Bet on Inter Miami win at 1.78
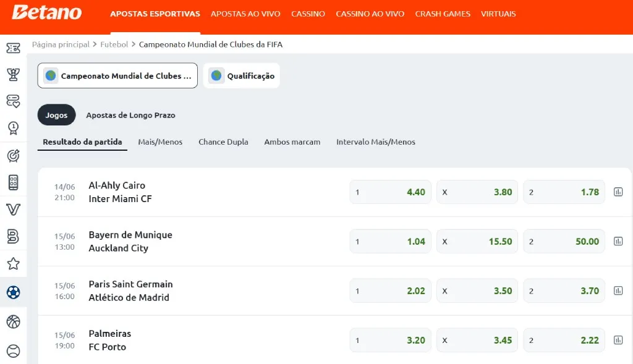The image size is (633, 364). 564,192
